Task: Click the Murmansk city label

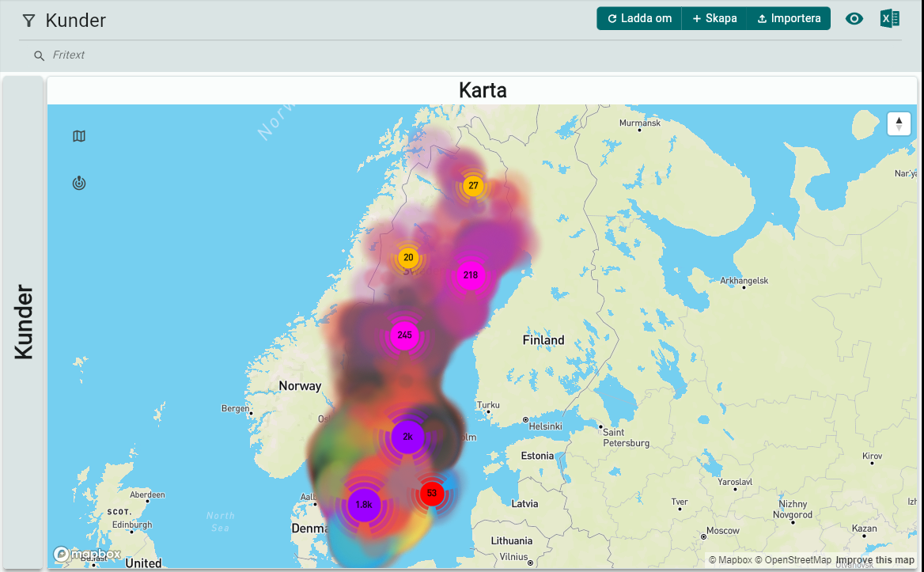Action: [639, 123]
